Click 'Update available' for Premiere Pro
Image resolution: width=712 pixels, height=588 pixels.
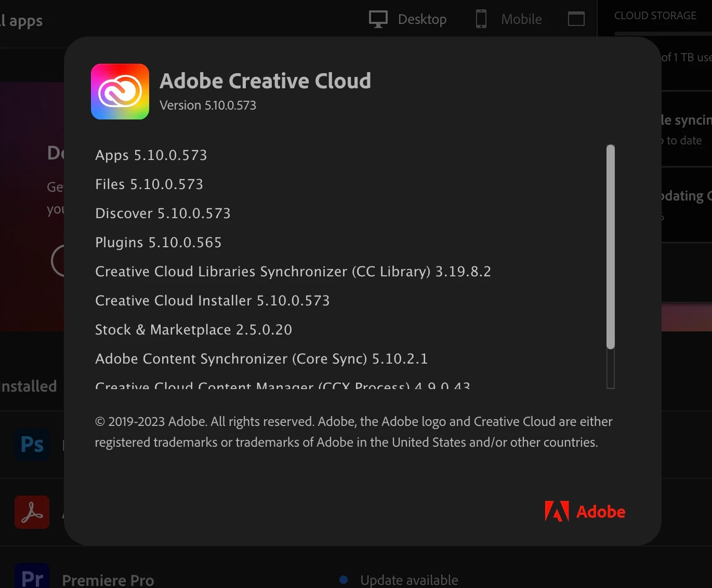[x=410, y=580]
